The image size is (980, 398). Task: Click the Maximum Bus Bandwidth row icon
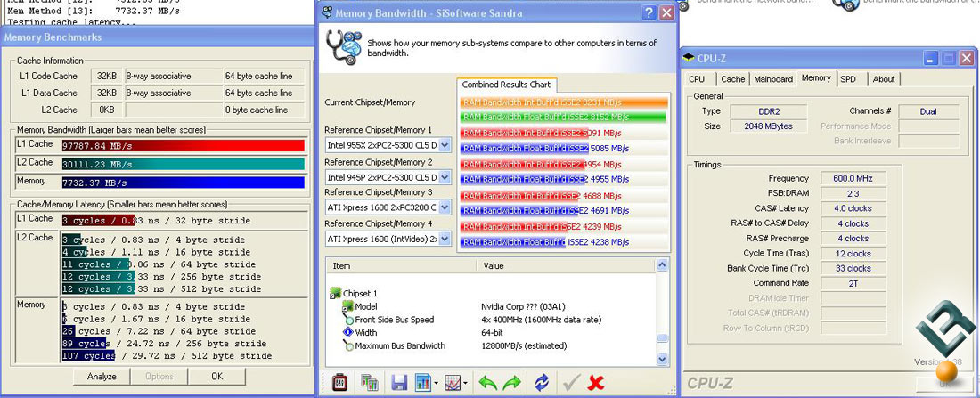click(348, 345)
